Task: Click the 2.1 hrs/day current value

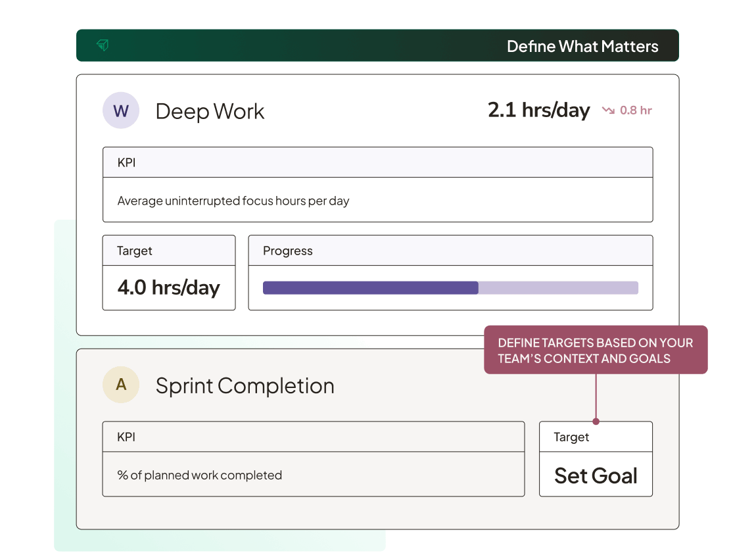Action: pos(538,110)
